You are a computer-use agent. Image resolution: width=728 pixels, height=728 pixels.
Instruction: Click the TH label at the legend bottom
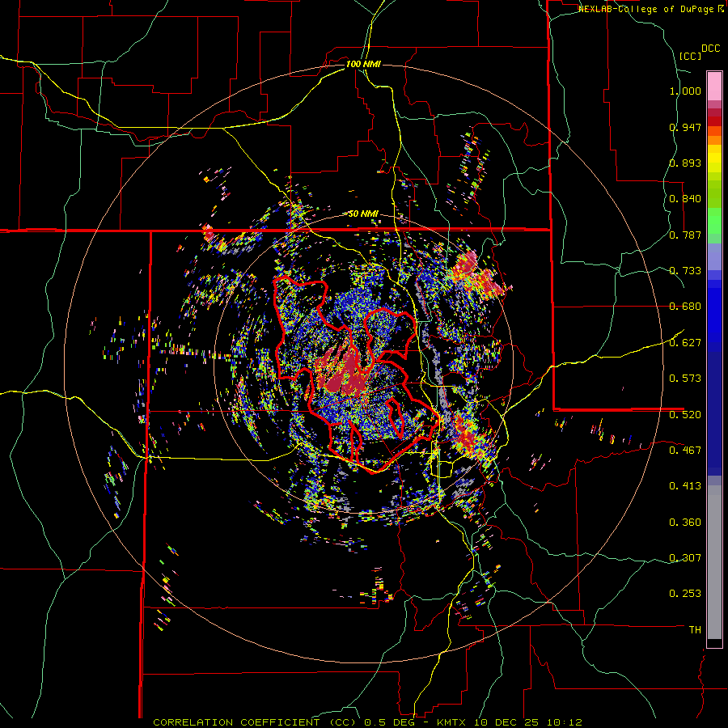(695, 630)
